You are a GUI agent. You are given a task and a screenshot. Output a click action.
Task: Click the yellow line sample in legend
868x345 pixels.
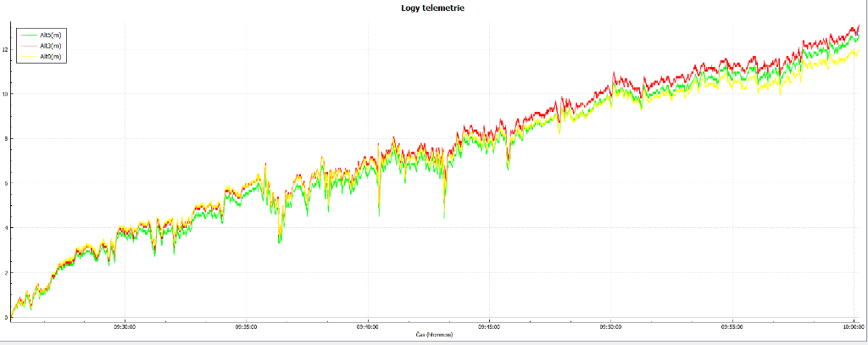coord(28,56)
